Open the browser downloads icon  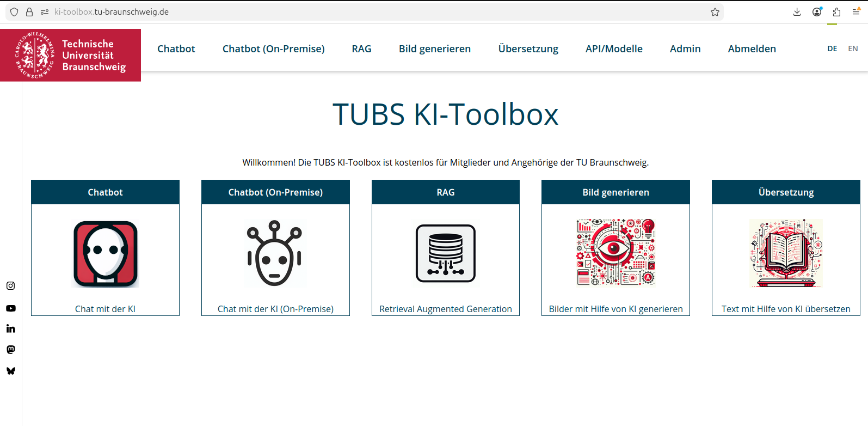[x=797, y=12]
